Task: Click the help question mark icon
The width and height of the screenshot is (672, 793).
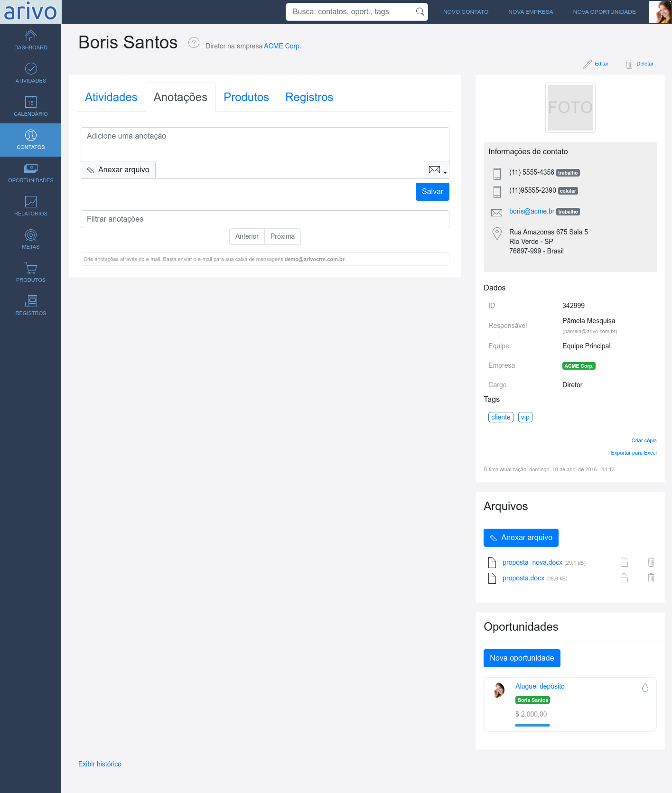Action: click(194, 43)
